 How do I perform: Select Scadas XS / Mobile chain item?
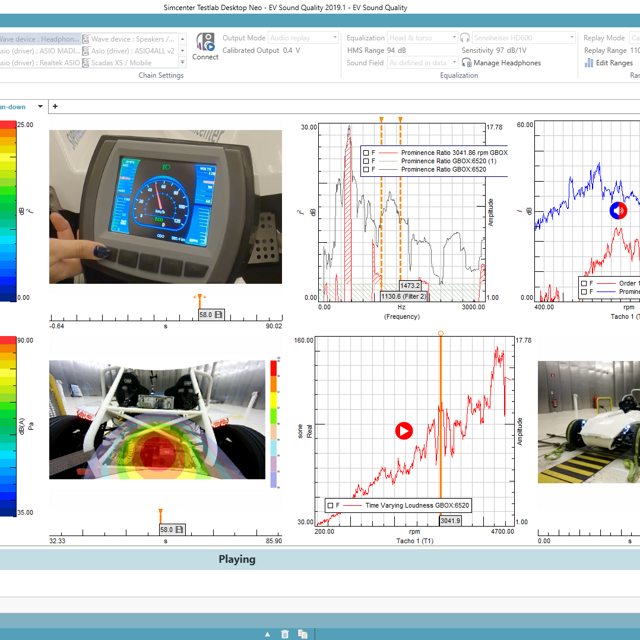[130, 63]
